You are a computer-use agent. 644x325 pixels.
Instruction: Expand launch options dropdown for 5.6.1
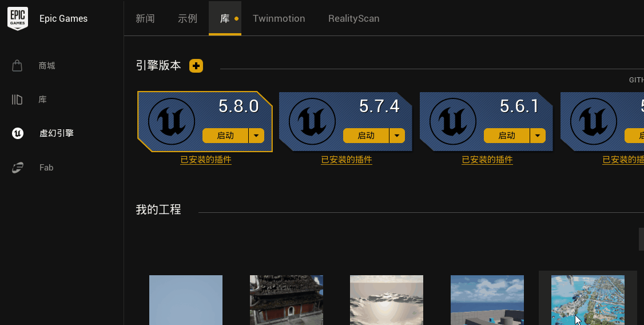(538, 136)
